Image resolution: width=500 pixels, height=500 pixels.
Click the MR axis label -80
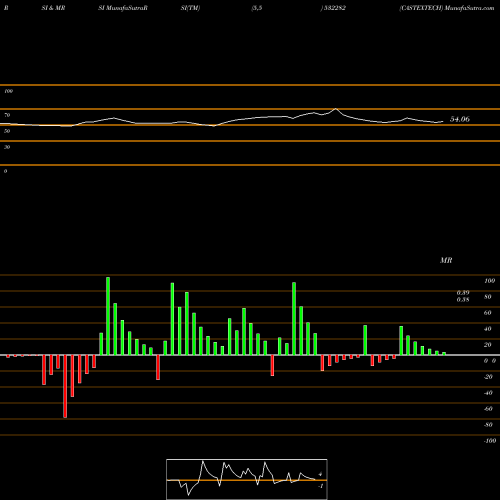pyautogui.click(x=488, y=425)
